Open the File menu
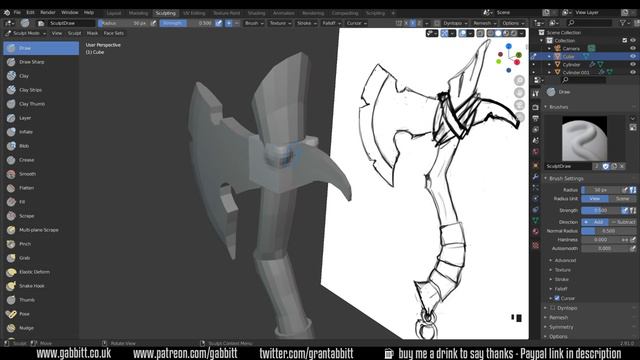640x360 pixels. pyautogui.click(x=17, y=13)
